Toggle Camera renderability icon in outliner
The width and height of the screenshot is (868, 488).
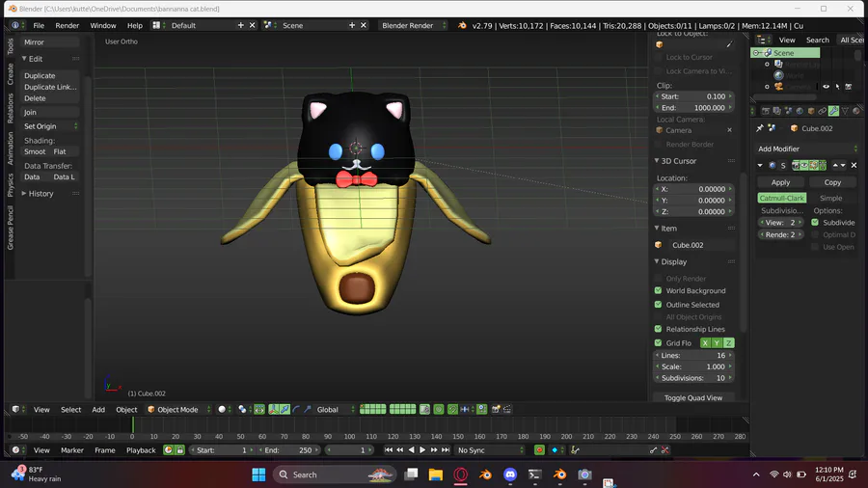pyautogui.click(x=849, y=87)
